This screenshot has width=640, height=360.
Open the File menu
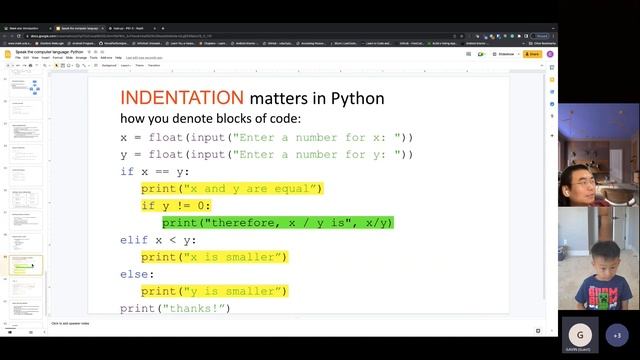[18, 58]
